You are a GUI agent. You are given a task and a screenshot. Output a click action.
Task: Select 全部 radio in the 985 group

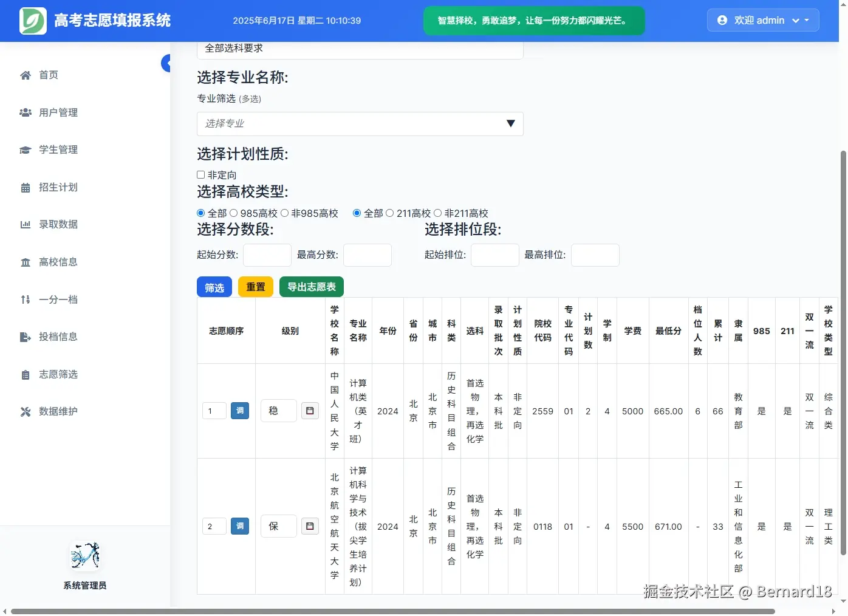pos(201,213)
